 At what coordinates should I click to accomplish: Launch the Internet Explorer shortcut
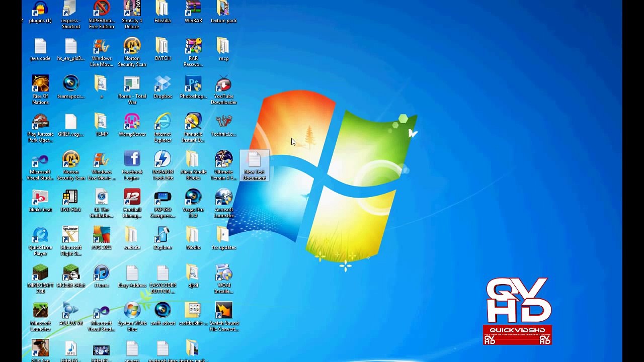pos(163,128)
